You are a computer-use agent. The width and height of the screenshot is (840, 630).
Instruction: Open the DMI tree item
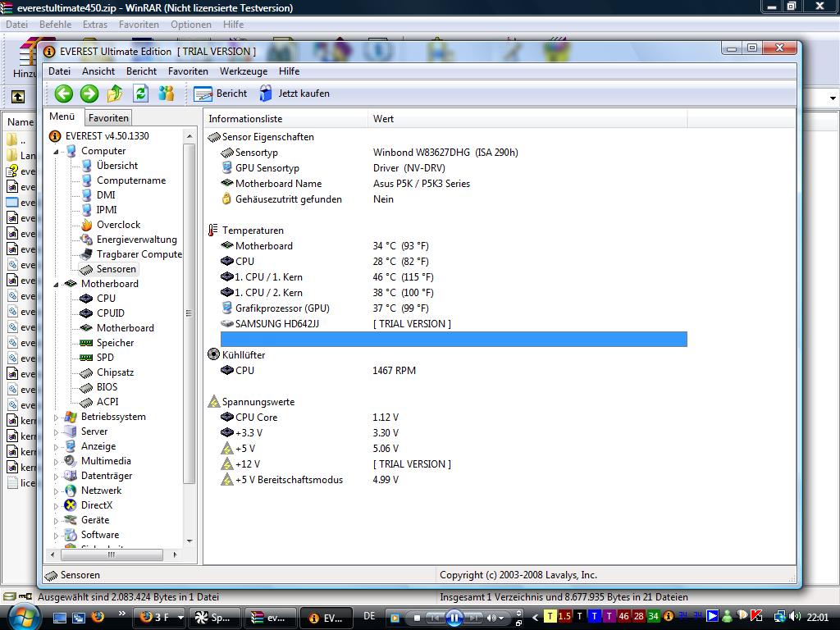point(106,195)
